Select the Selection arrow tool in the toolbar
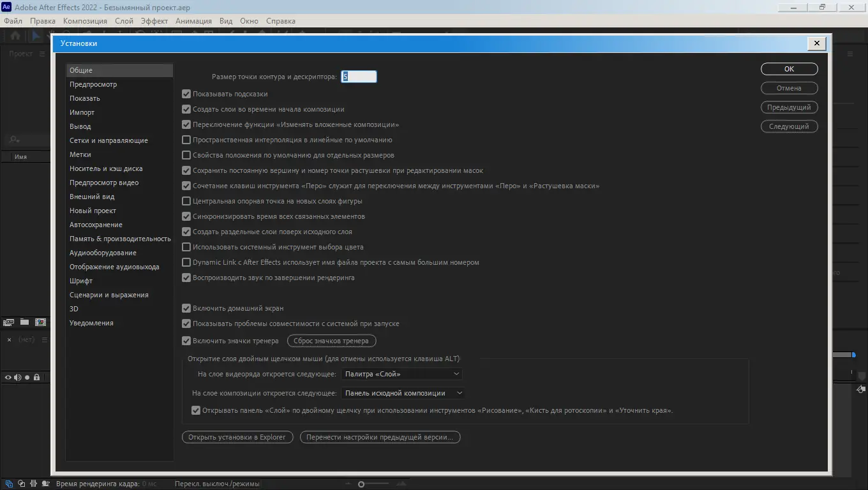 (x=35, y=36)
